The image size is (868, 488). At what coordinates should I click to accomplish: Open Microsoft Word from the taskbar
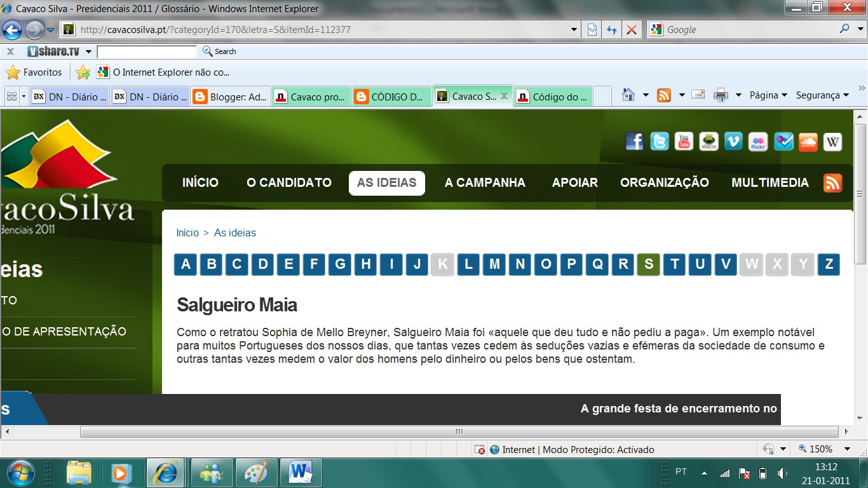click(301, 473)
